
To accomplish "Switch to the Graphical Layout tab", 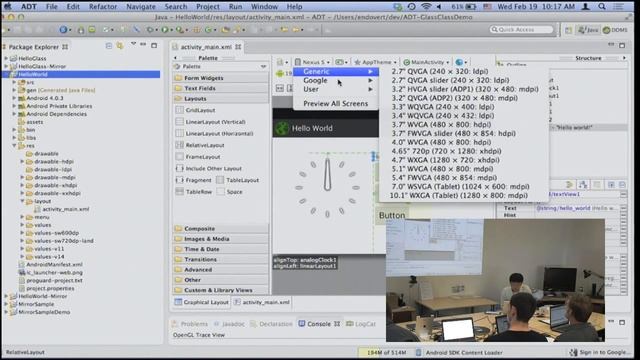I will coord(202,302).
